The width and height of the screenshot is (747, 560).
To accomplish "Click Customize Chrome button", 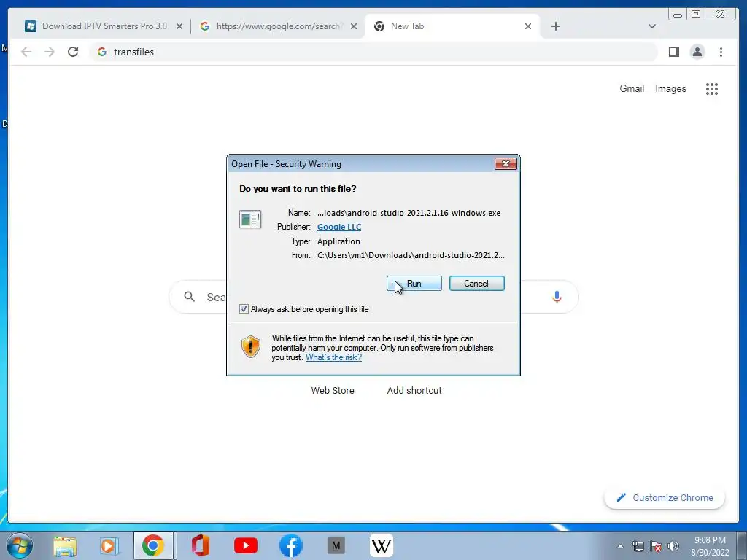I will point(665,497).
